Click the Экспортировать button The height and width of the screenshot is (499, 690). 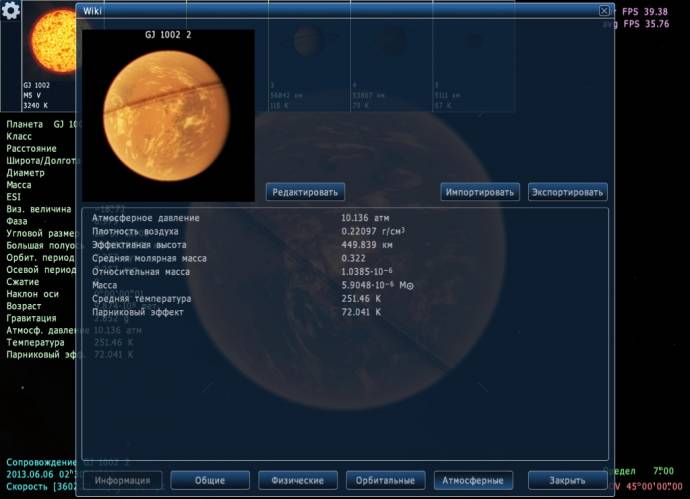pos(567,192)
